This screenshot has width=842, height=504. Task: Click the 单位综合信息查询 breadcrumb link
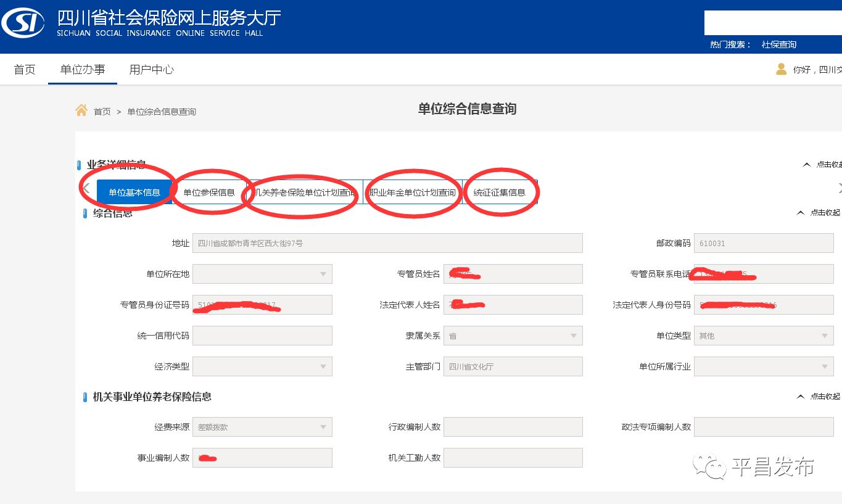162,112
